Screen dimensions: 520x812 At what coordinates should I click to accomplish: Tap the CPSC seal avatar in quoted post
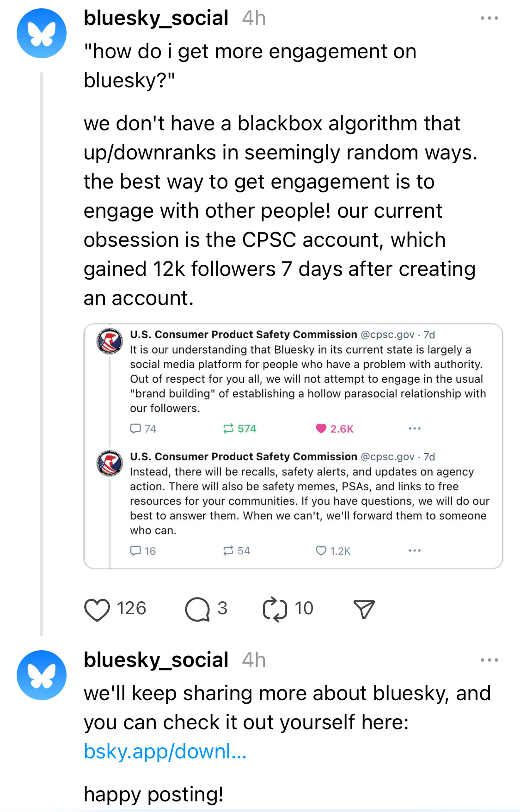[x=110, y=342]
